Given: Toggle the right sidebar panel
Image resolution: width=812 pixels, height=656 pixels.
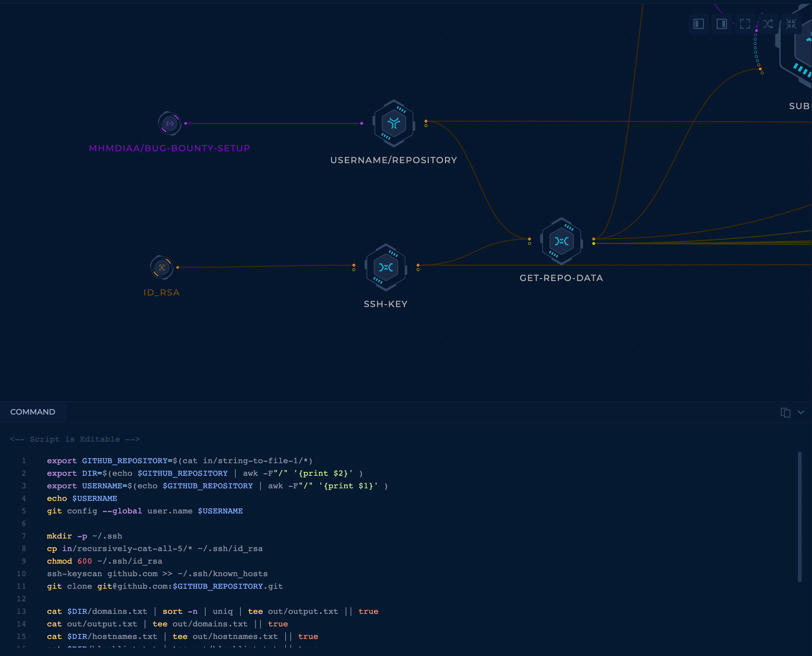Looking at the screenshot, I should [722, 24].
